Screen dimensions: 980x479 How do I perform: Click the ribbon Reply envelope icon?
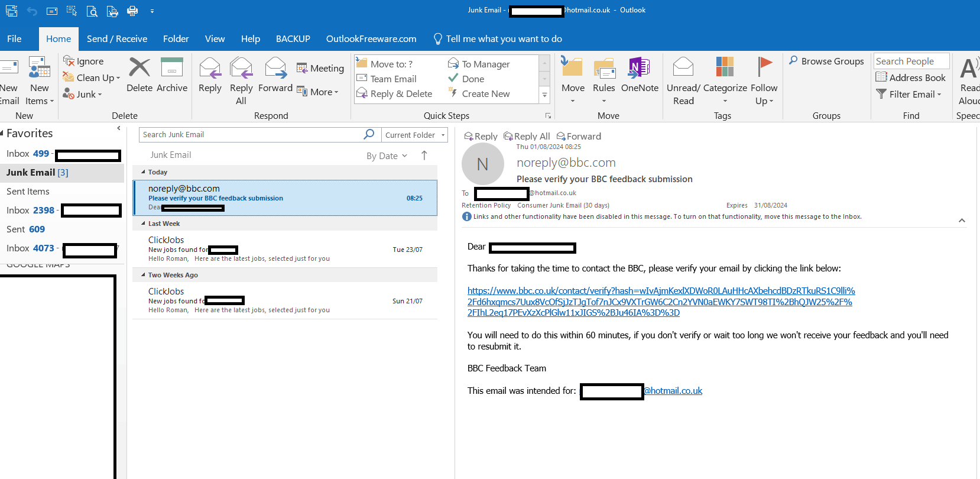click(210, 67)
